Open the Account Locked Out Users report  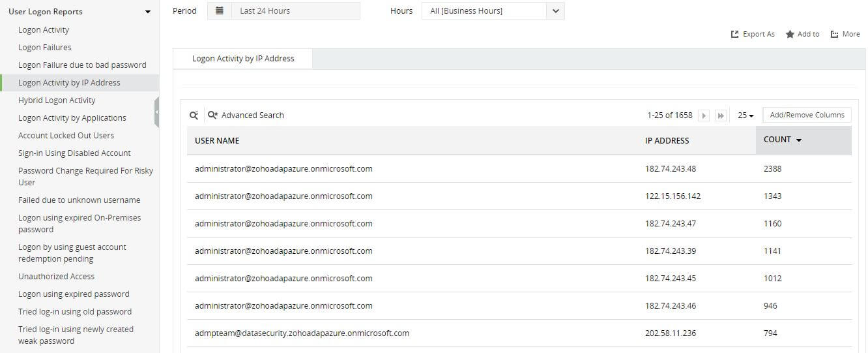[66, 136]
